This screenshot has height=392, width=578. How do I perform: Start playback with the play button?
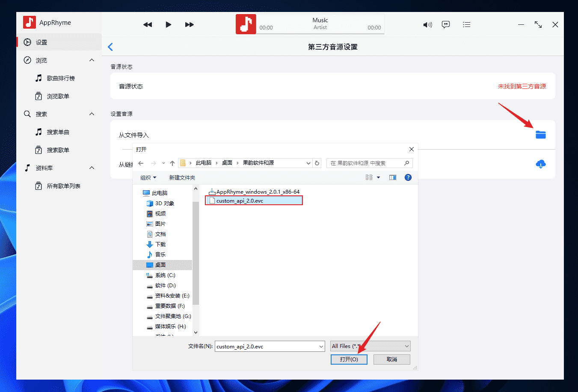pyautogui.click(x=169, y=25)
